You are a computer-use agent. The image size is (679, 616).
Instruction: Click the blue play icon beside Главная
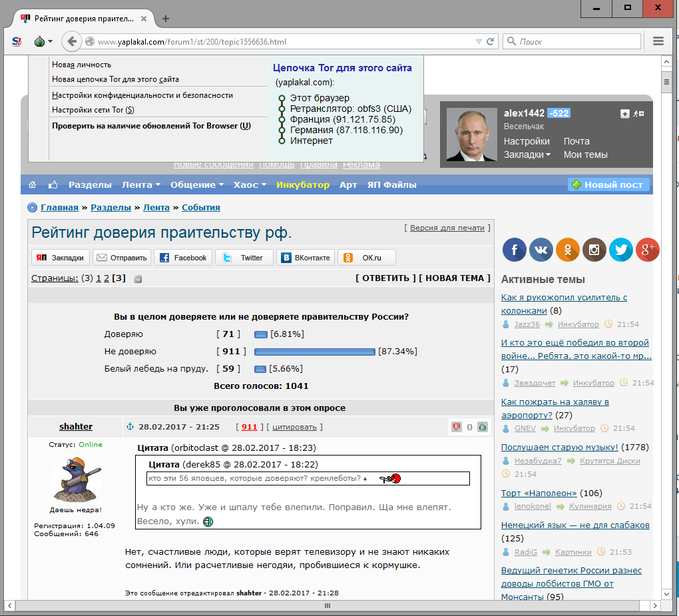33,208
